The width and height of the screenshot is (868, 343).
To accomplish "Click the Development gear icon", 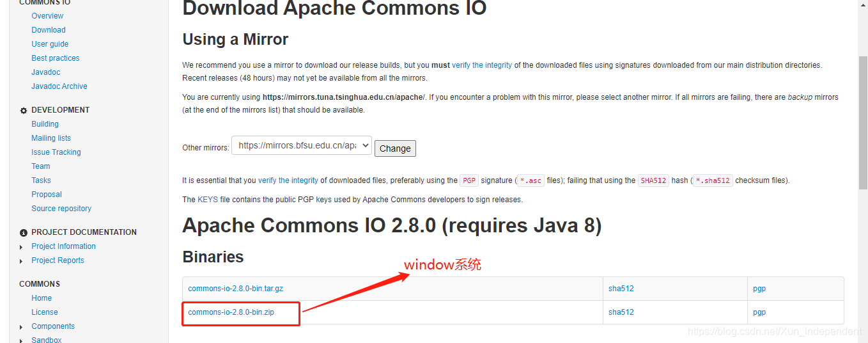I will [24, 111].
